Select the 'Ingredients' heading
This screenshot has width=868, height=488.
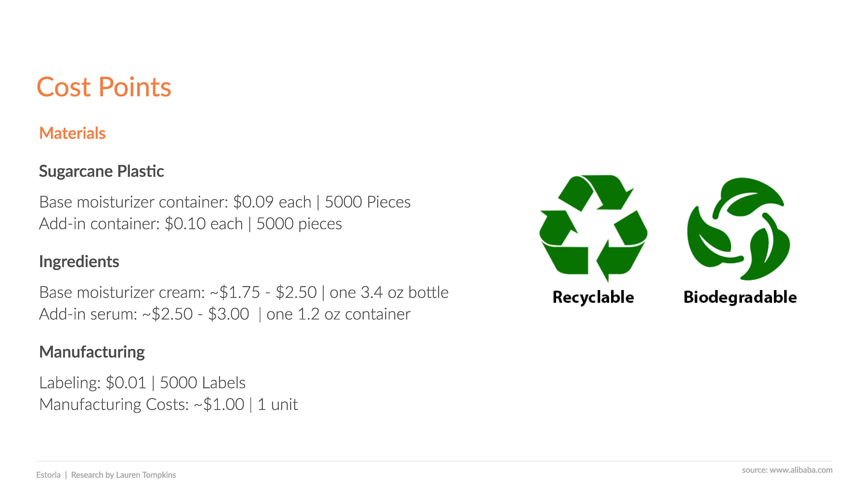[x=79, y=261]
